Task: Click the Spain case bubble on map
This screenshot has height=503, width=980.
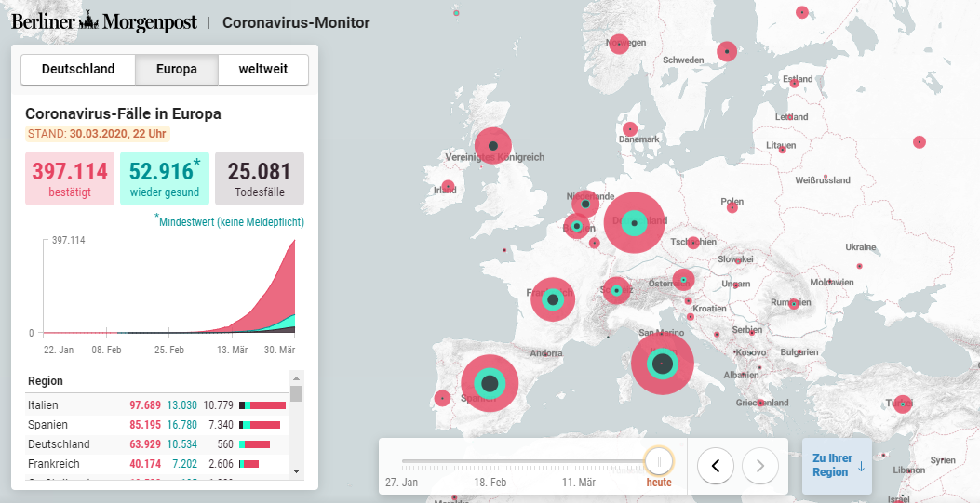Action: pyautogui.click(x=490, y=383)
